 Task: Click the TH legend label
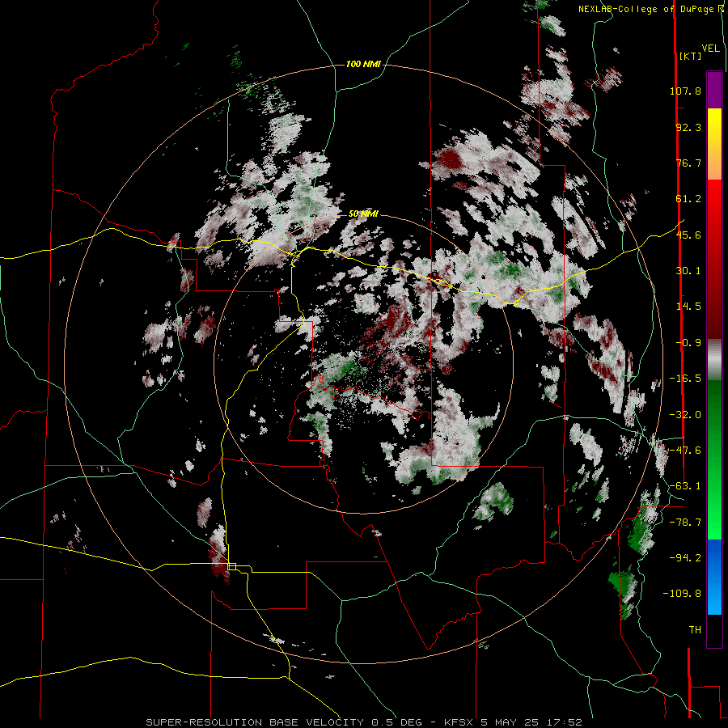(695, 630)
